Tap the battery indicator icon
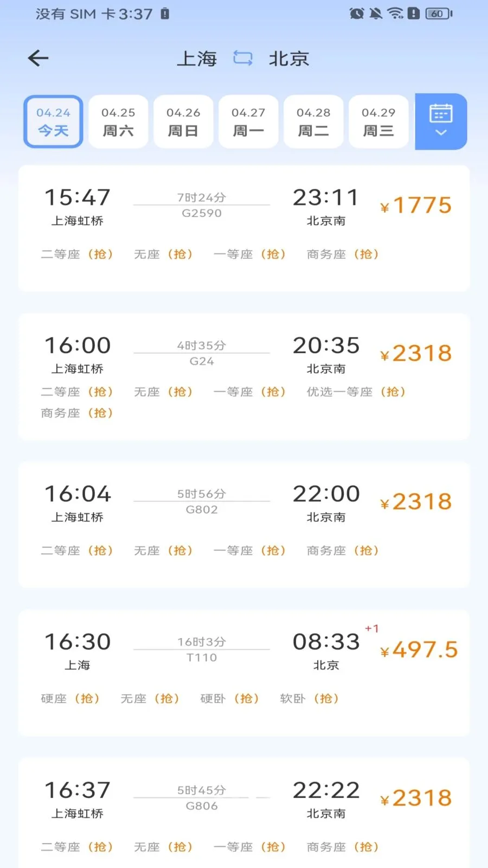This screenshot has height=868, width=488. [439, 14]
